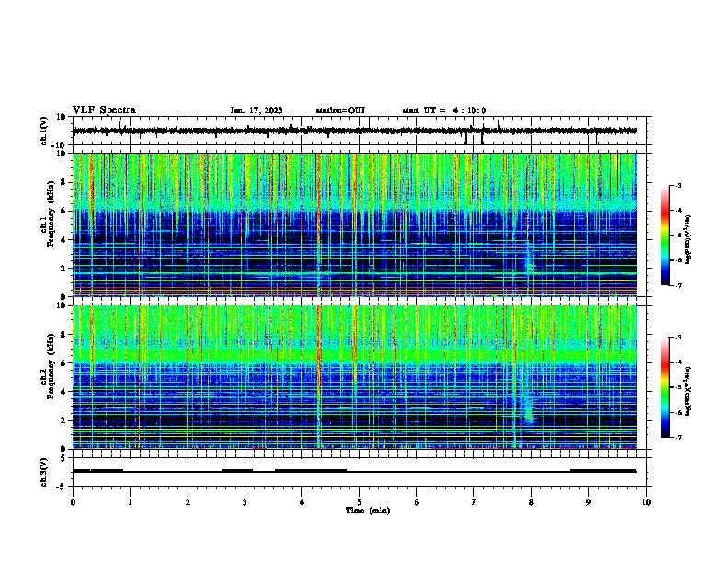Select the "Jan. 17, 2023" date text
This screenshot has width=728, height=563.
point(256,110)
